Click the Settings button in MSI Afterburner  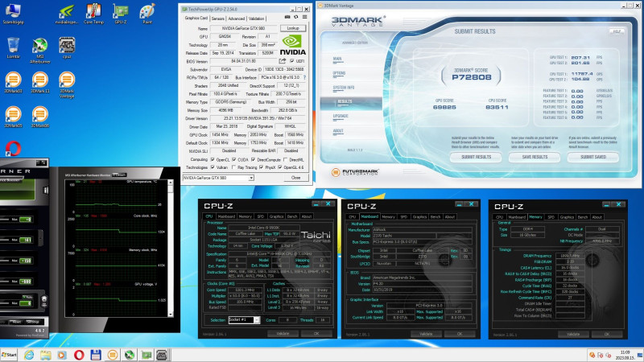[x=33, y=322]
